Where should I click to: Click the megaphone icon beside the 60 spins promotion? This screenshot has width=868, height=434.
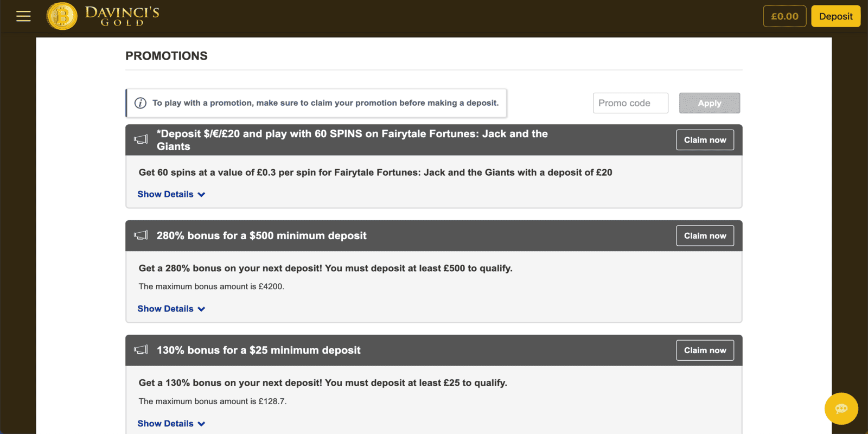coord(141,139)
